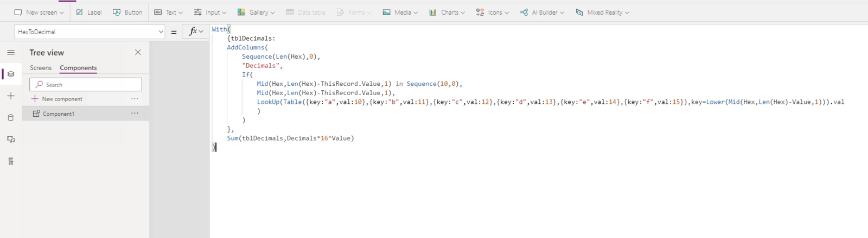Open the New screen dropdown
The height and width of the screenshot is (238, 868).
pyautogui.click(x=39, y=12)
